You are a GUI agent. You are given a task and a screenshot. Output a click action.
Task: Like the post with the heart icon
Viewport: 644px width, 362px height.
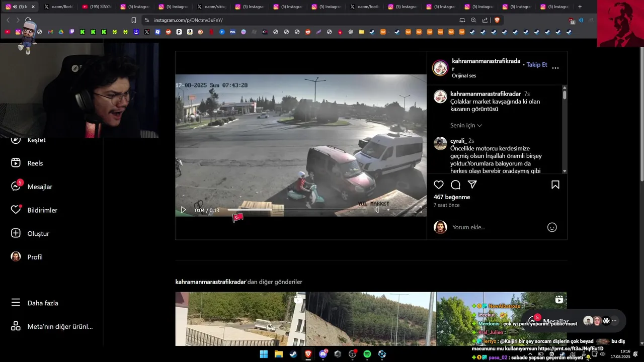tap(439, 185)
